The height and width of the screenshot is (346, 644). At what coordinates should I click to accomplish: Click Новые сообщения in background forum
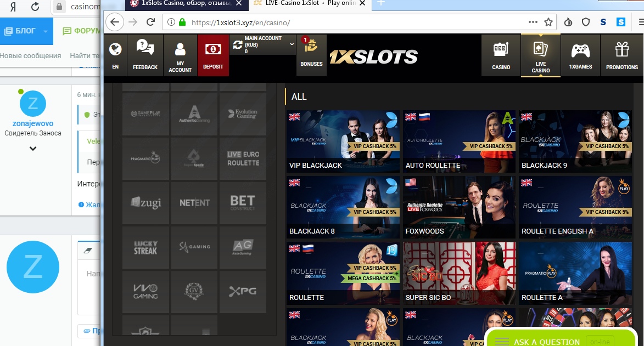(x=30, y=55)
